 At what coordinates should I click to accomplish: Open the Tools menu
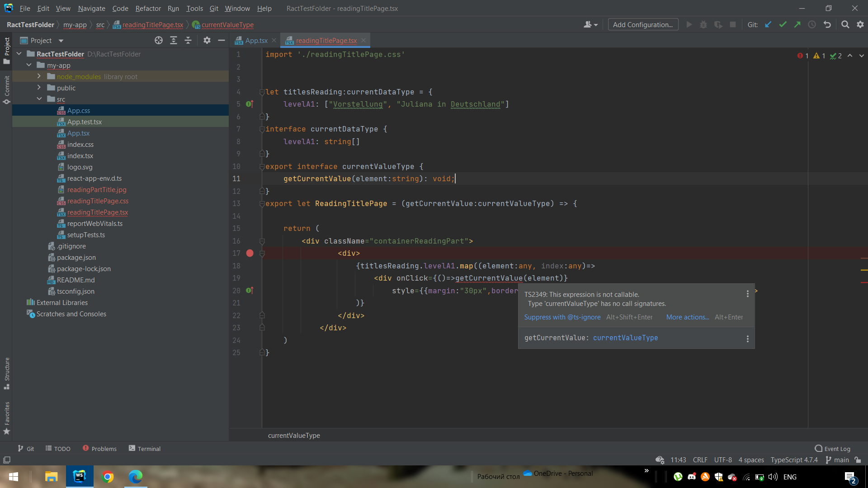pos(194,8)
